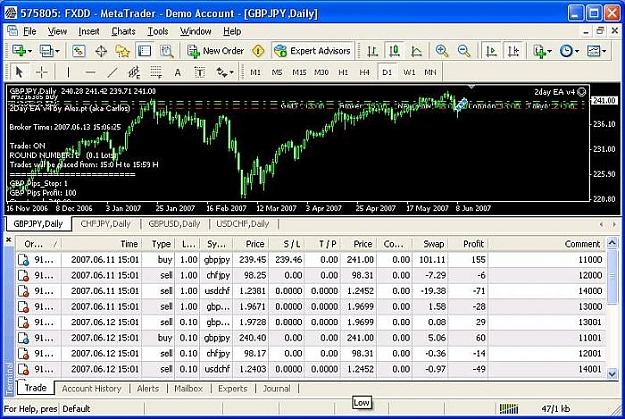Image resolution: width=625 pixels, height=419 pixels.
Task: Open the Indicators list dropdown
Action: coord(542,51)
